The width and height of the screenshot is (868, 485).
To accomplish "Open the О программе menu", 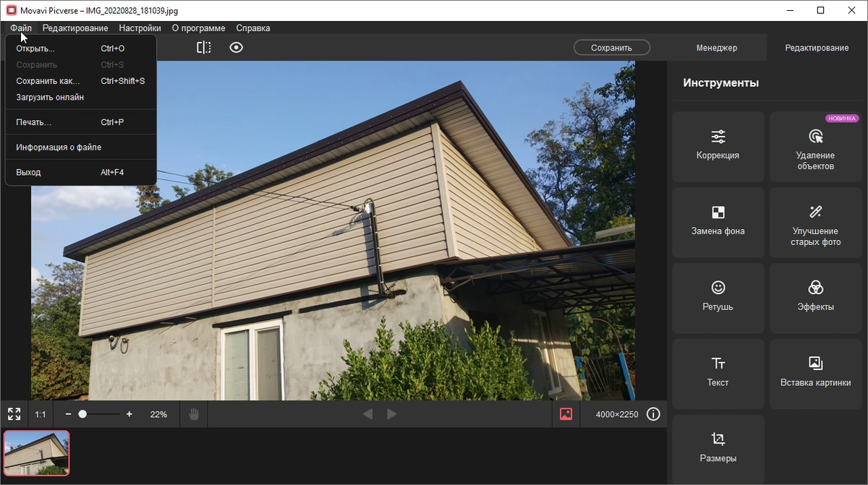I will point(198,28).
